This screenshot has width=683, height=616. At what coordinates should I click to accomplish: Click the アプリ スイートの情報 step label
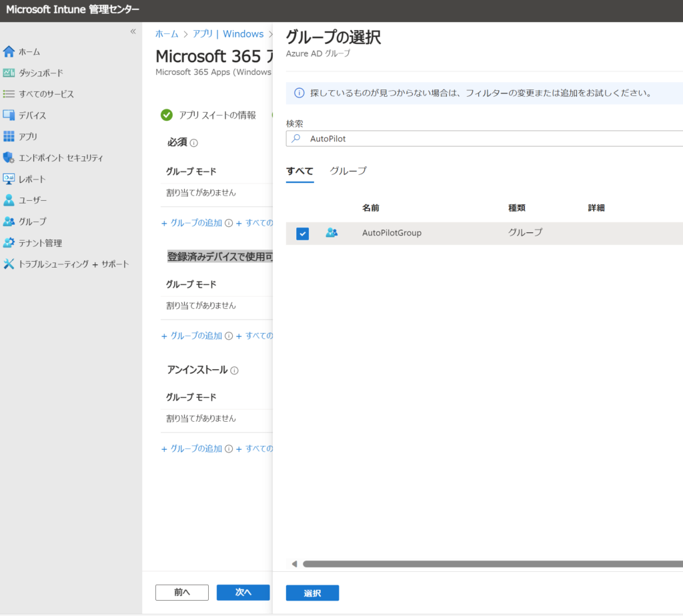click(x=217, y=115)
